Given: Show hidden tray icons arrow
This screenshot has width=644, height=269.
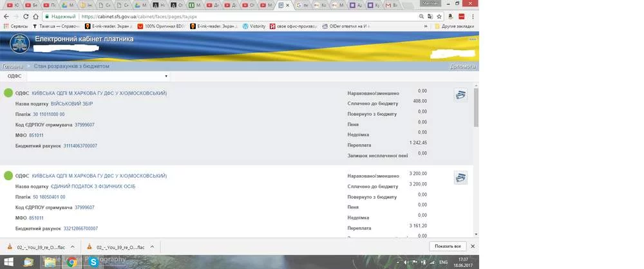Looking at the screenshot, I should (x=398, y=262).
